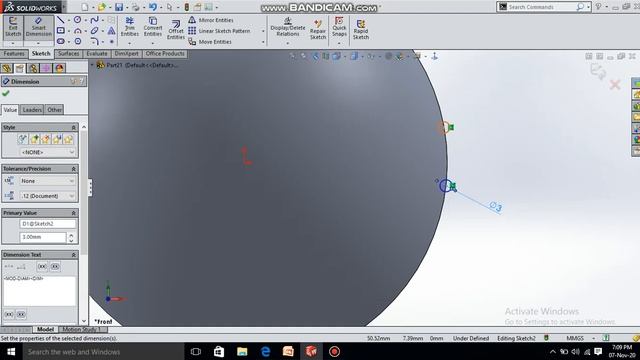Image resolution: width=640 pixels, height=360 pixels.
Task: Click SolidWorks icon in Windows taskbar
Action: click(311, 351)
